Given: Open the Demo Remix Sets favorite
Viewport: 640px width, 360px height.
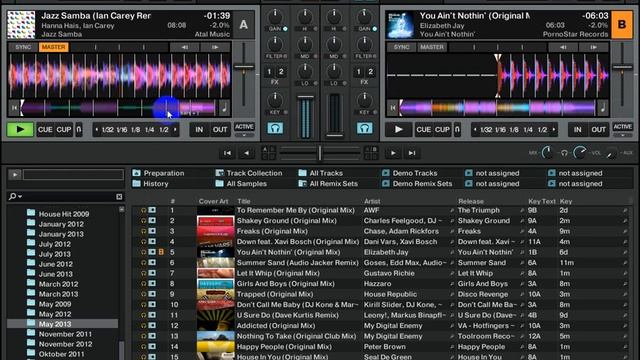Looking at the screenshot, I should [417, 184].
